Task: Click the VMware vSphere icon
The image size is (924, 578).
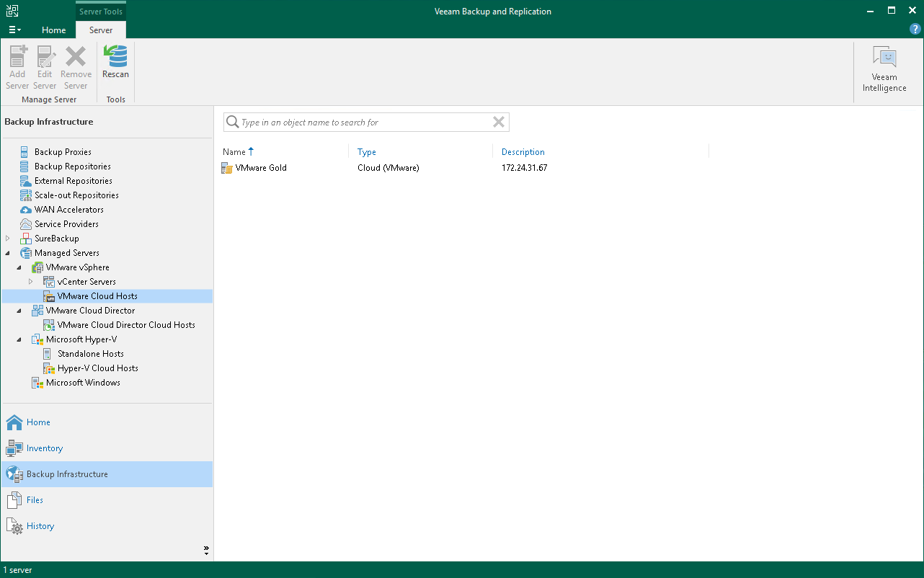Action: 37,267
